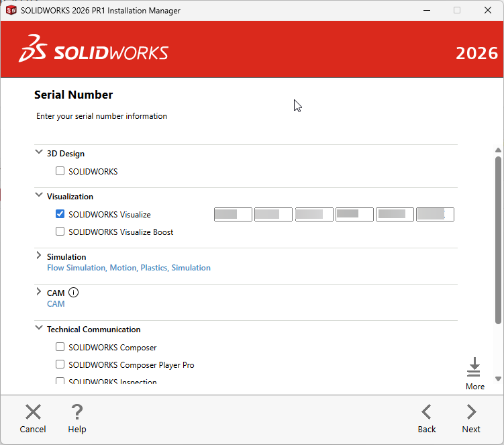Expand the Simulation section
Screen dimensions: 504x445
click(x=38, y=255)
